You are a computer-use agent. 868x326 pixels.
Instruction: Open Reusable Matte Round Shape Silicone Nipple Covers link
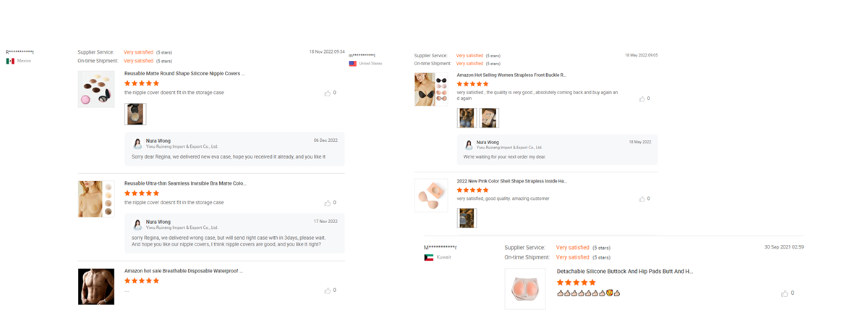(184, 74)
